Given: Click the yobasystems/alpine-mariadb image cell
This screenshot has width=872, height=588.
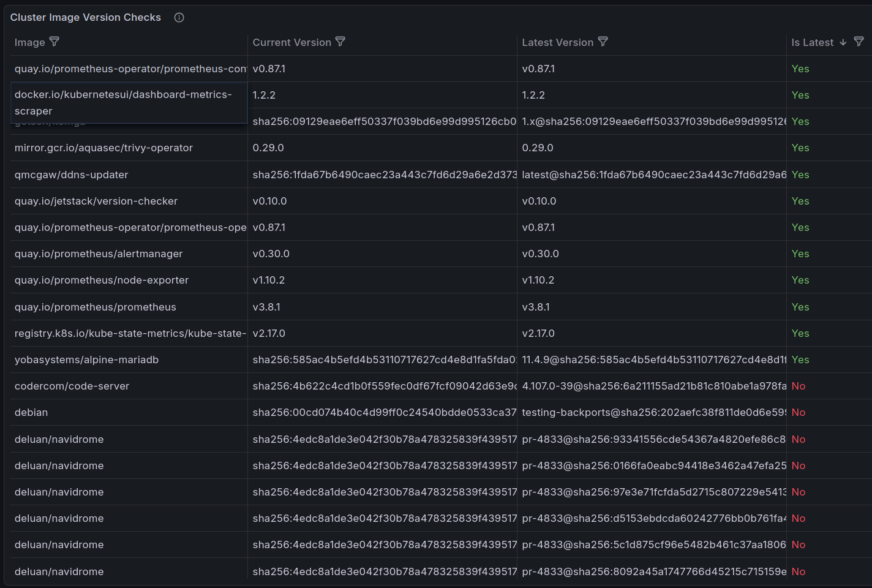Looking at the screenshot, I should click(x=86, y=360).
